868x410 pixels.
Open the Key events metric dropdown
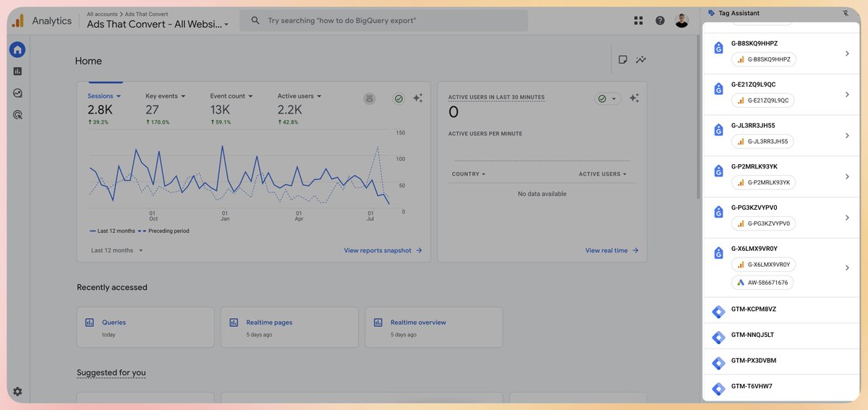click(166, 96)
